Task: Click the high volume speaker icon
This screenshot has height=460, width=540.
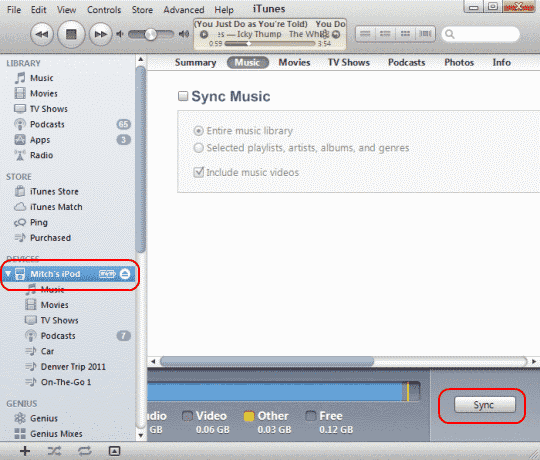Action: pyautogui.click(x=184, y=34)
